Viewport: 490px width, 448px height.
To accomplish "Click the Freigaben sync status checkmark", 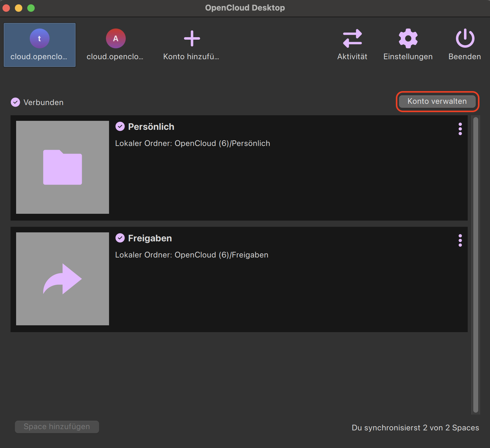I will (x=120, y=238).
